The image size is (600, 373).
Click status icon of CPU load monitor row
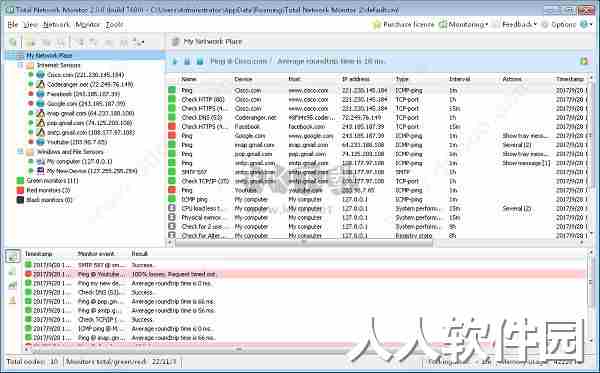[172, 208]
